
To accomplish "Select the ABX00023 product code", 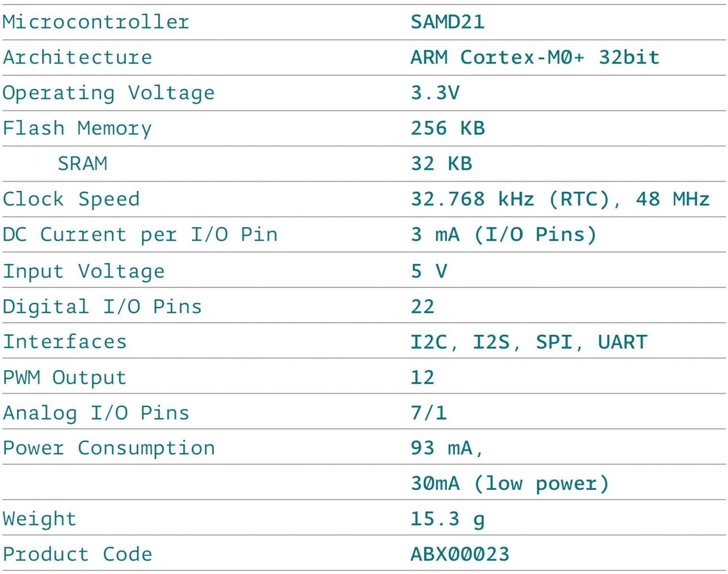I will 460,554.
